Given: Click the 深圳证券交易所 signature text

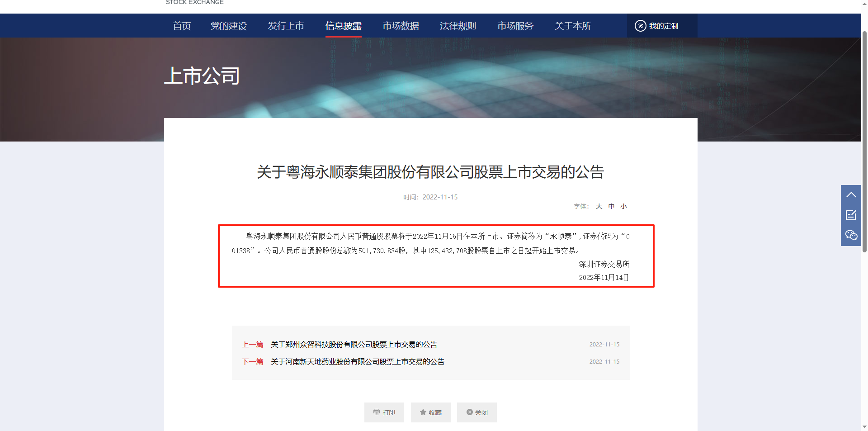Looking at the screenshot, I should 604,264.
